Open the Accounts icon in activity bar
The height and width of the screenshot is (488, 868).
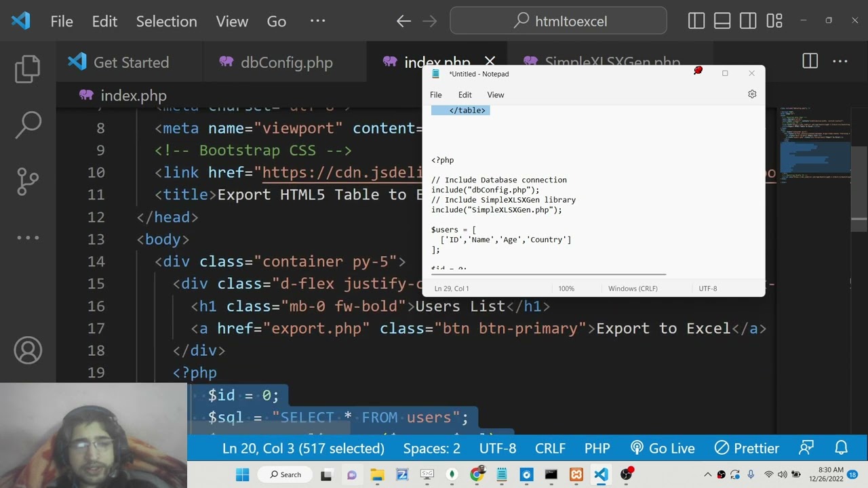(28, 350)
